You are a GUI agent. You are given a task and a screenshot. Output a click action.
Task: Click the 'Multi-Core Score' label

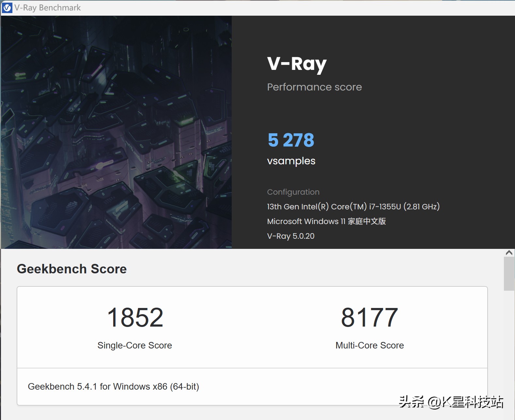(x=370, y=345)
